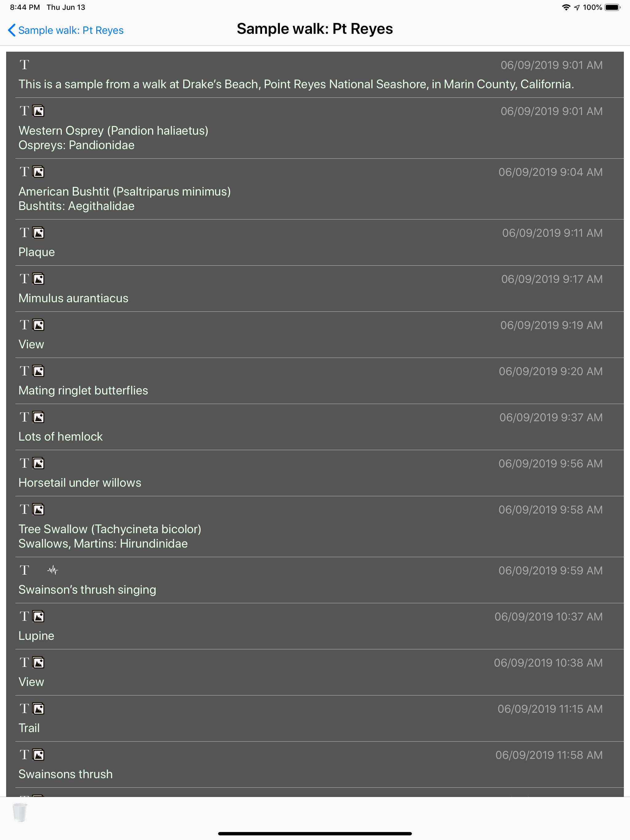Go back via Sample walk: Pt Reyes link
The width and height of the screenshot is (630, 840).
click(x=66, y=30)
